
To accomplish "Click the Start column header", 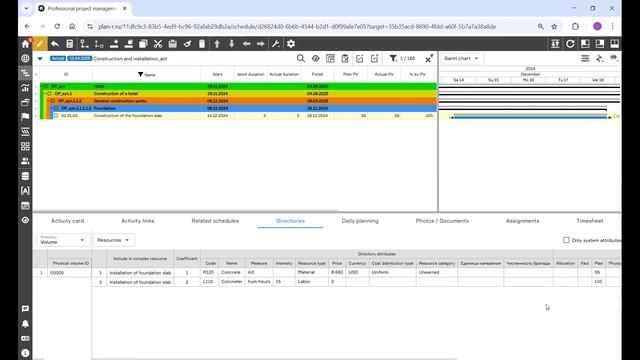I will 217,74.
